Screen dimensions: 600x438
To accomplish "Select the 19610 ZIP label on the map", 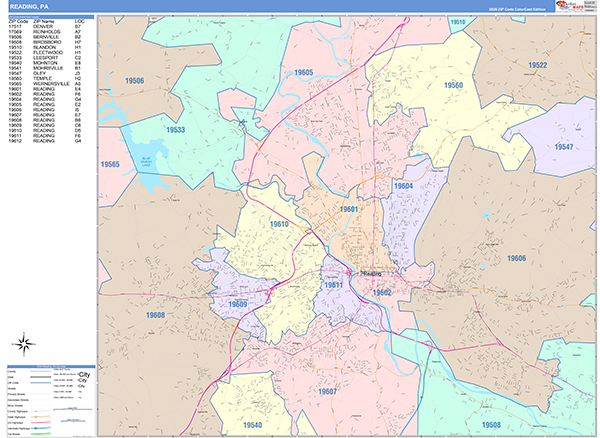I will tap(280, 224).
